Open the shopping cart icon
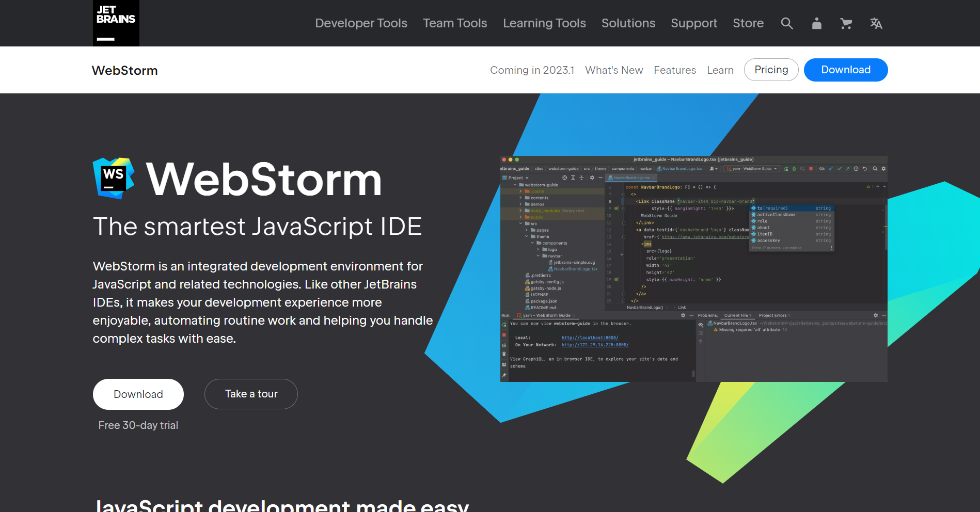The height and width of the screenshot is (512, 980). (x=846, y=23)
